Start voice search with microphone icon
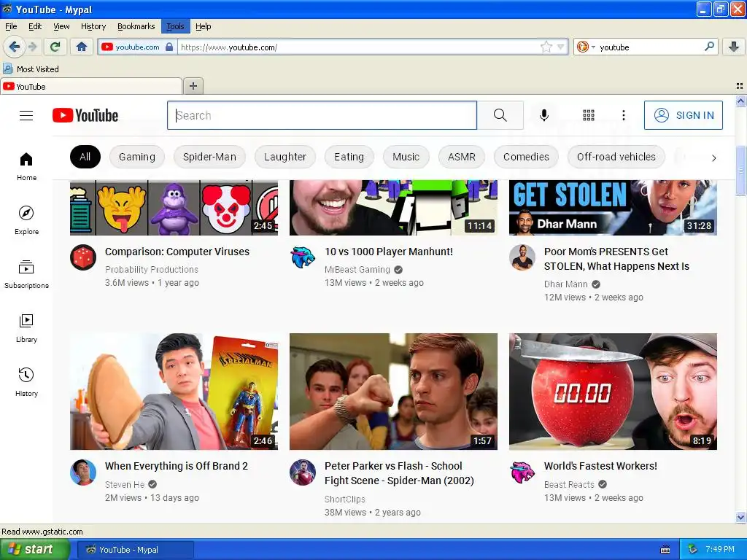The height and width of the screenshot is (560, 747). pos(544,115)
